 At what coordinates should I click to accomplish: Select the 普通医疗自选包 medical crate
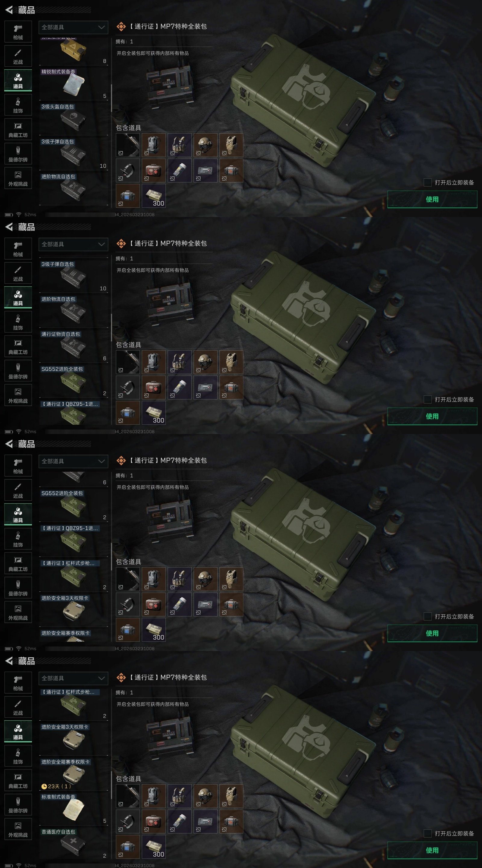(74, 844)
